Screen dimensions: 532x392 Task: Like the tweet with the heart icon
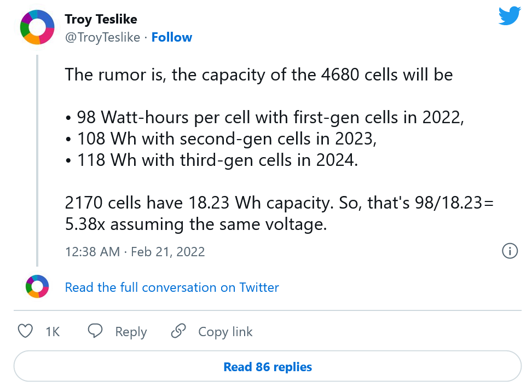tap(25, 331)
